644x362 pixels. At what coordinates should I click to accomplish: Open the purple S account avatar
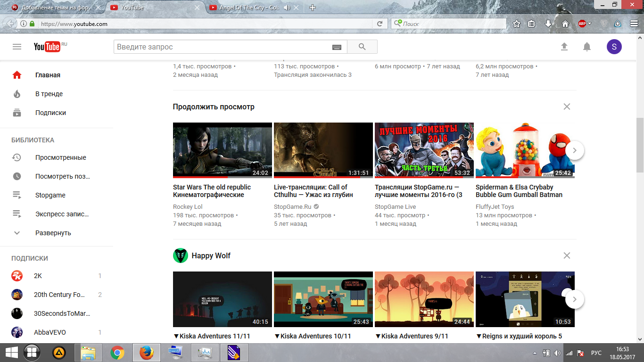[x=614, y=47]
